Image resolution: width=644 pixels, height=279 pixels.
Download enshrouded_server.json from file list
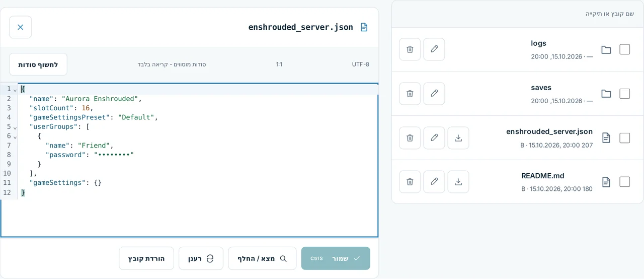[458, 138]
